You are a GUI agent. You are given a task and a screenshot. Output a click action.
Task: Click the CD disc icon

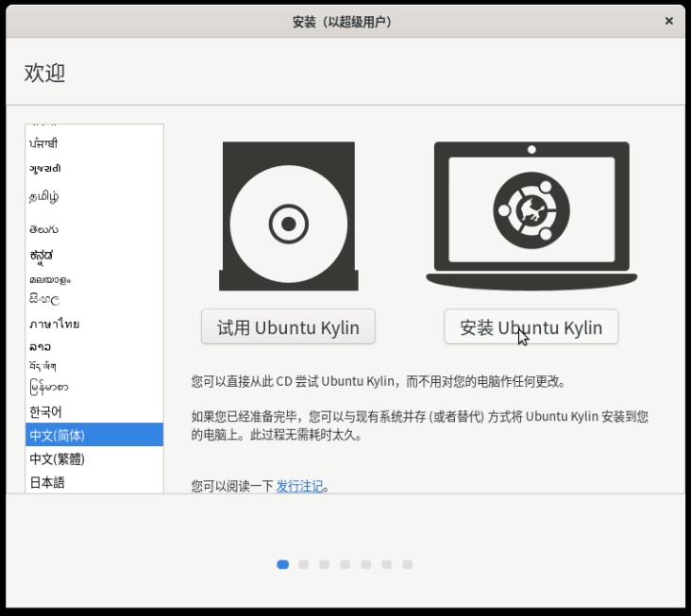289,216
